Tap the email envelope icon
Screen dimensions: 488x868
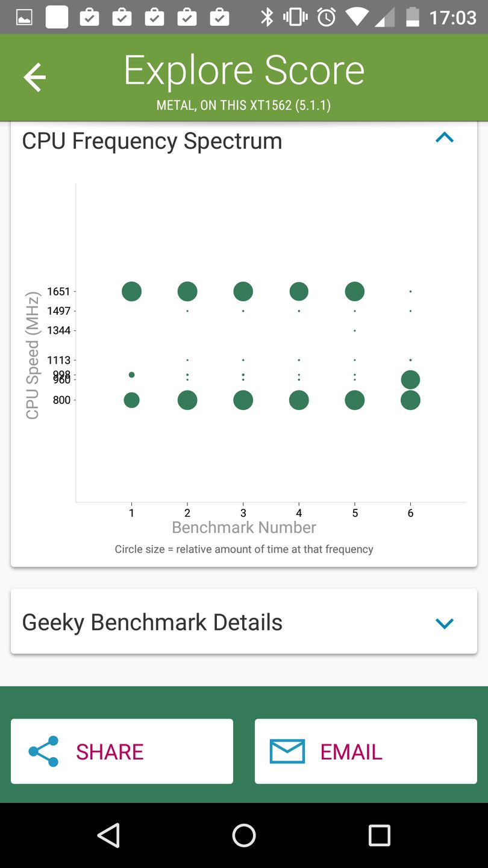coord(287,751)
